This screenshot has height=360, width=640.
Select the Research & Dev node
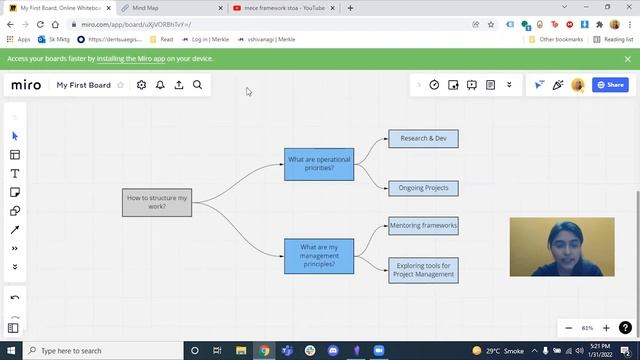(x=423, y=139)
